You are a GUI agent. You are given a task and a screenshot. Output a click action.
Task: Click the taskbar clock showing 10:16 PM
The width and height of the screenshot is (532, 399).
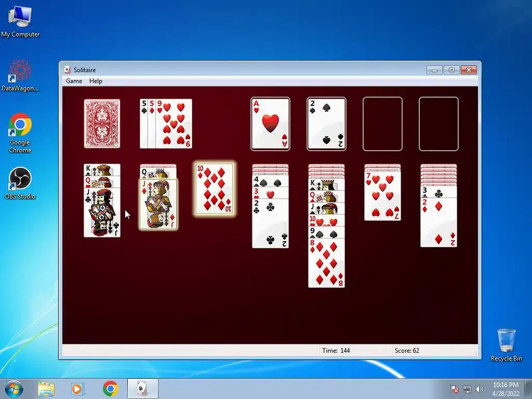pyautogui.click(x=506, y=389)
